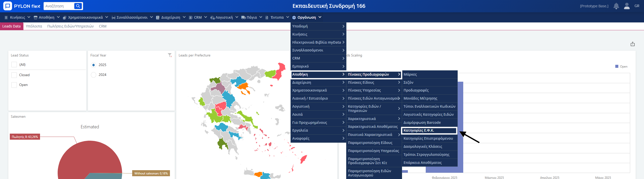
Task: Click the Έντυπα document icon
Action: [267, 17]
